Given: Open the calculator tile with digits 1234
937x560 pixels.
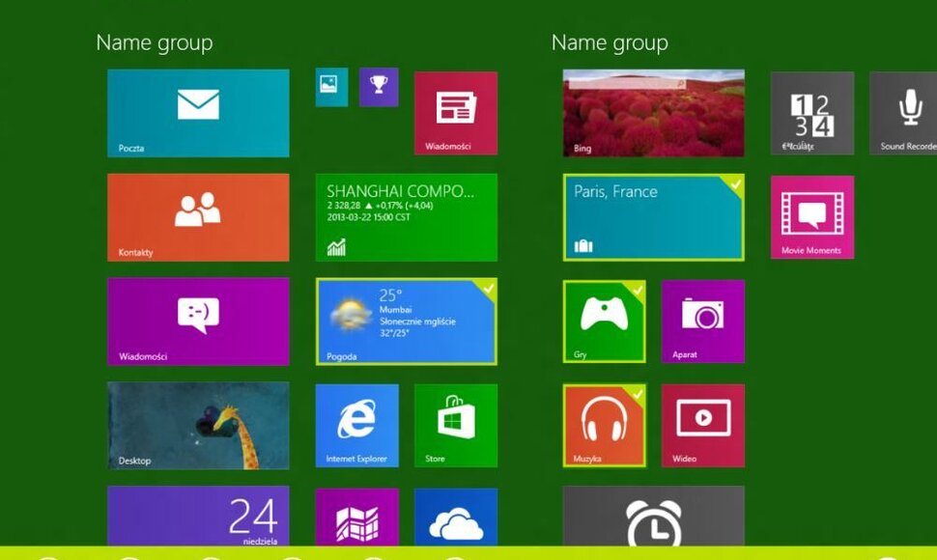Looking at the screenshot, I should (812, 113).
